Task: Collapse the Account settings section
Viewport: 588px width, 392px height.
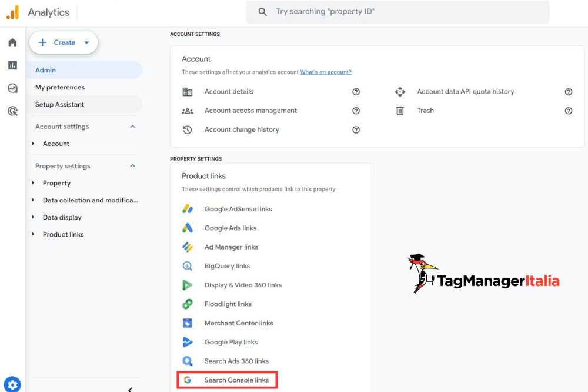Action: click(132, 127)
